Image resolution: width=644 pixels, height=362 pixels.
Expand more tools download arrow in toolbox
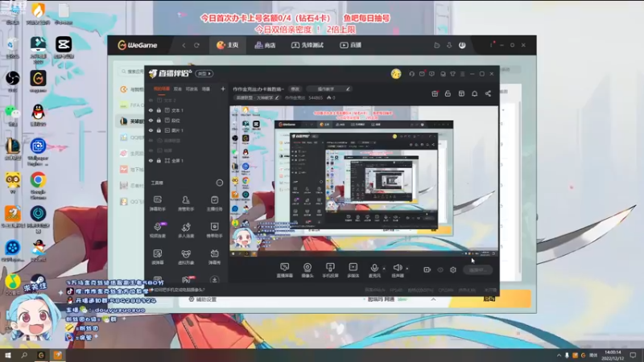(214, 279)
